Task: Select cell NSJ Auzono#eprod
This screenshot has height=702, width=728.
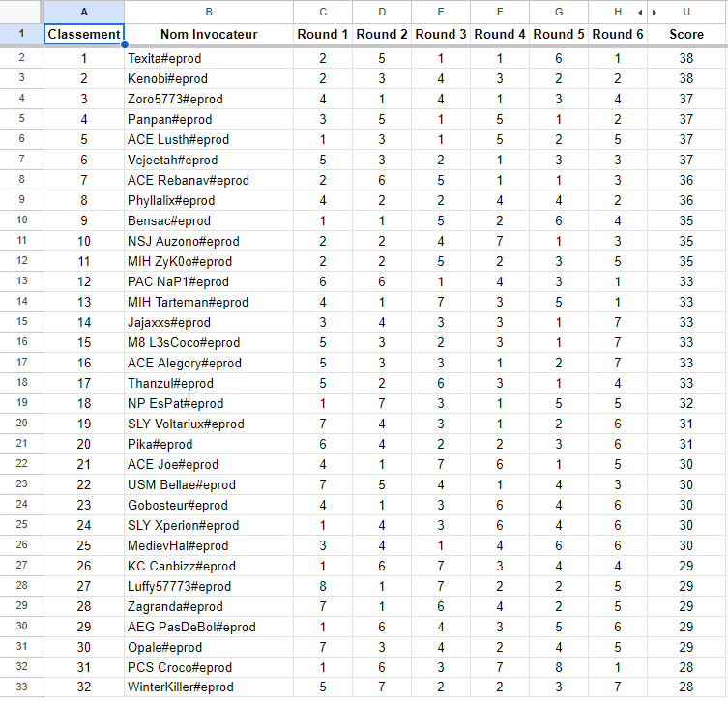Action: click(x=209, y=241)
